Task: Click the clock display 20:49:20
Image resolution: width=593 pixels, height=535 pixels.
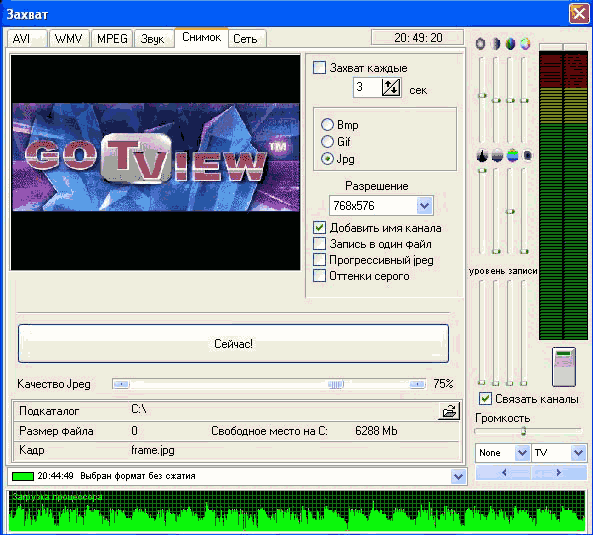Action: click(418, 37)
